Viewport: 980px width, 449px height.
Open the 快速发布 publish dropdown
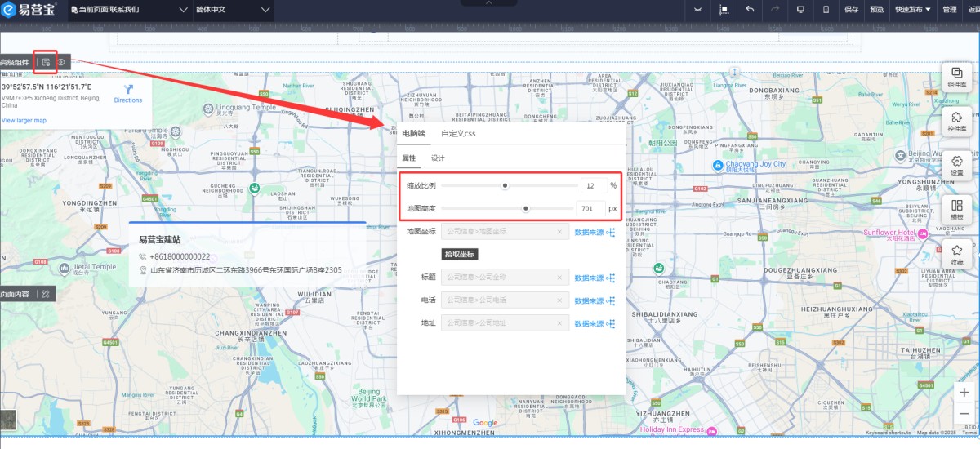[x=912, y=10]
